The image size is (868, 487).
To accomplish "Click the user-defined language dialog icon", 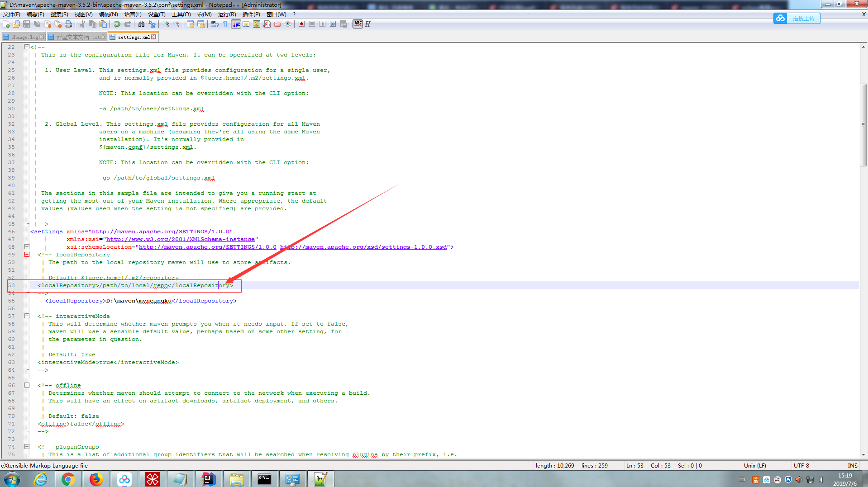I will coord(246,24).
